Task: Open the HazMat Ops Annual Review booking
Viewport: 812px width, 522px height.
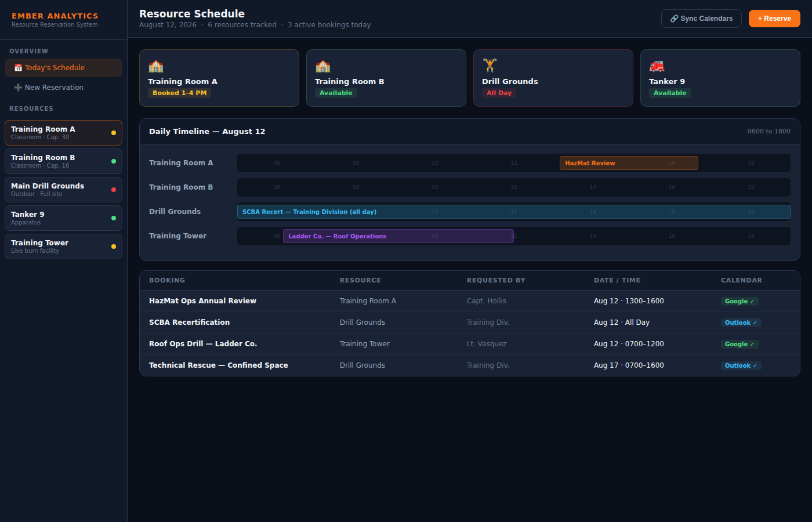Action: click(x=470, y=301)
